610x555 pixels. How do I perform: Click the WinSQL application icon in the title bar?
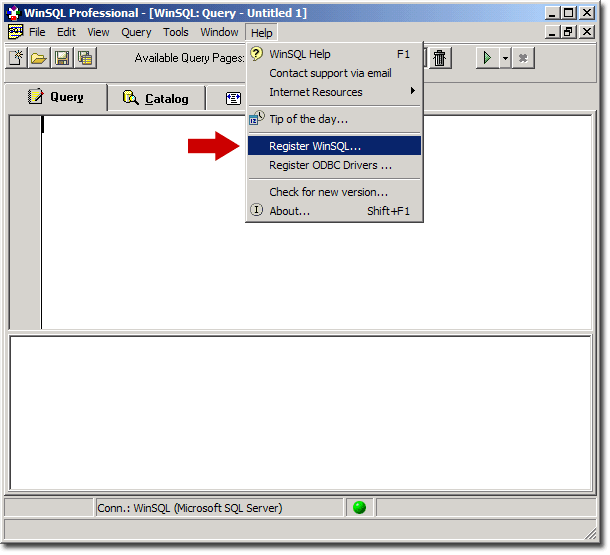(14, 13)
